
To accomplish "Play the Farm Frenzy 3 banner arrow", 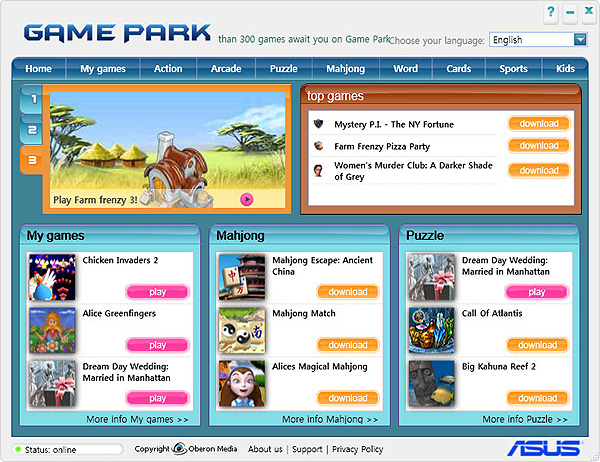I will click(246, 199).
